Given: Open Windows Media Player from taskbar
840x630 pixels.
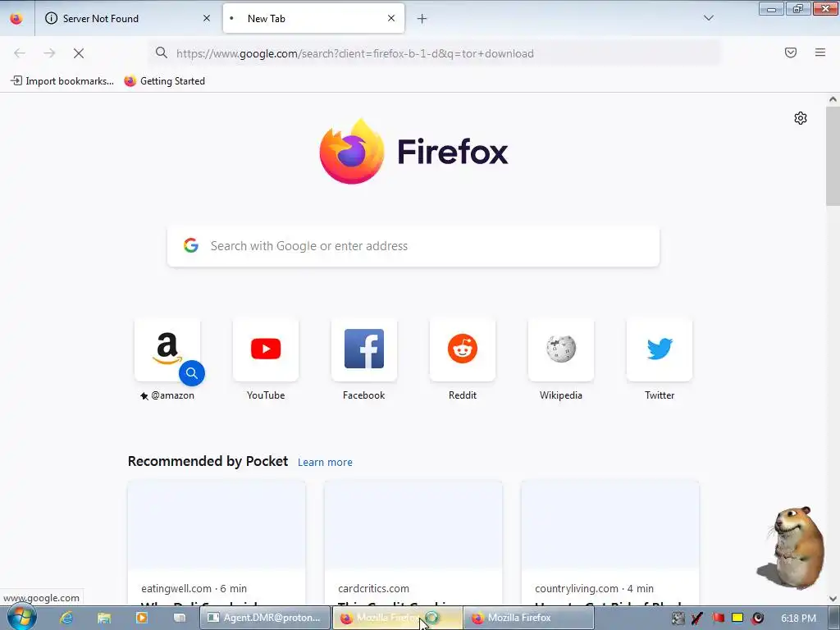Looking at the screenshot, I should point(142,618).
